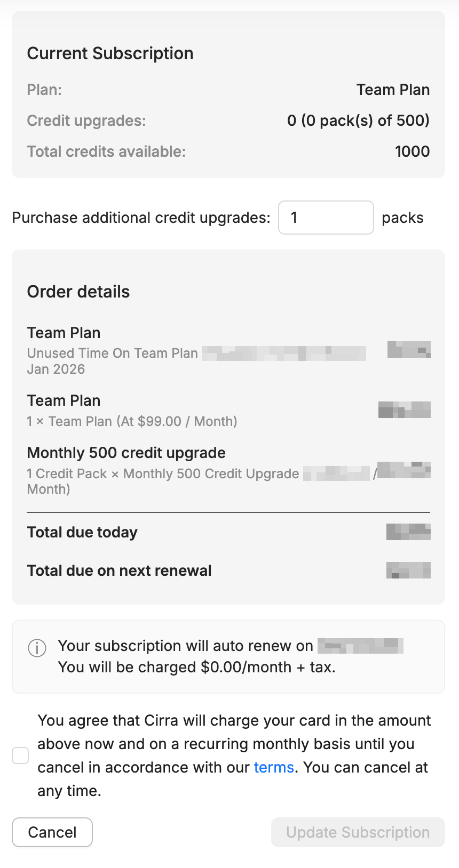Image resolution: width=459 pixels, height=868 pixels.
Task: Click the 'Monthly 500 credit upgrade' line item
Action: [x=126, y=453]
